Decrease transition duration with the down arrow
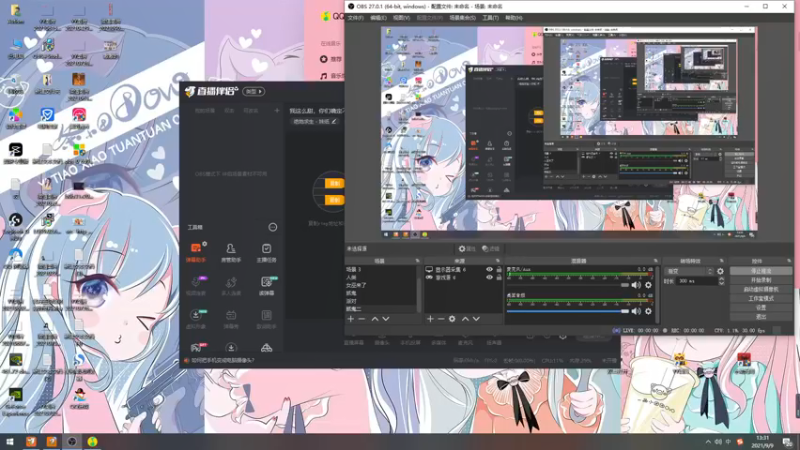 [721, 283]
